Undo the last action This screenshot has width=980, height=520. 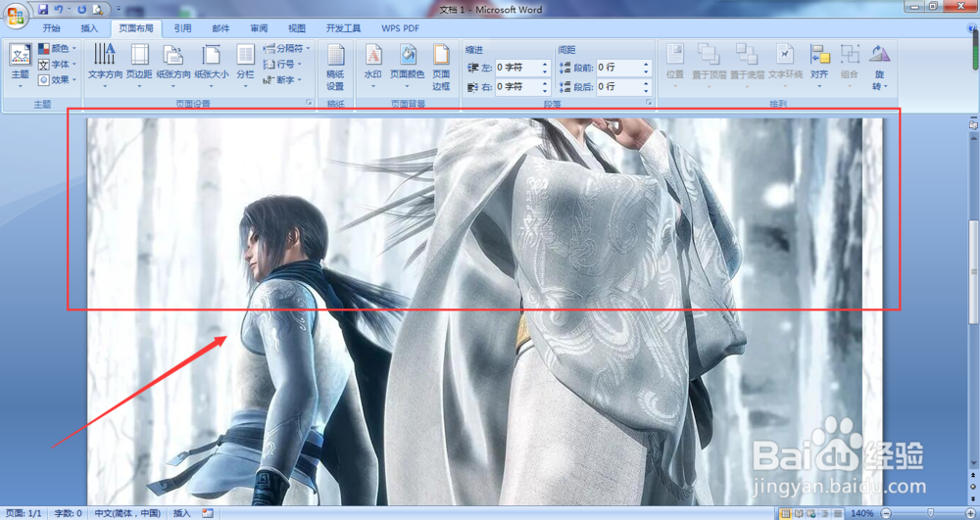(59, 10)
